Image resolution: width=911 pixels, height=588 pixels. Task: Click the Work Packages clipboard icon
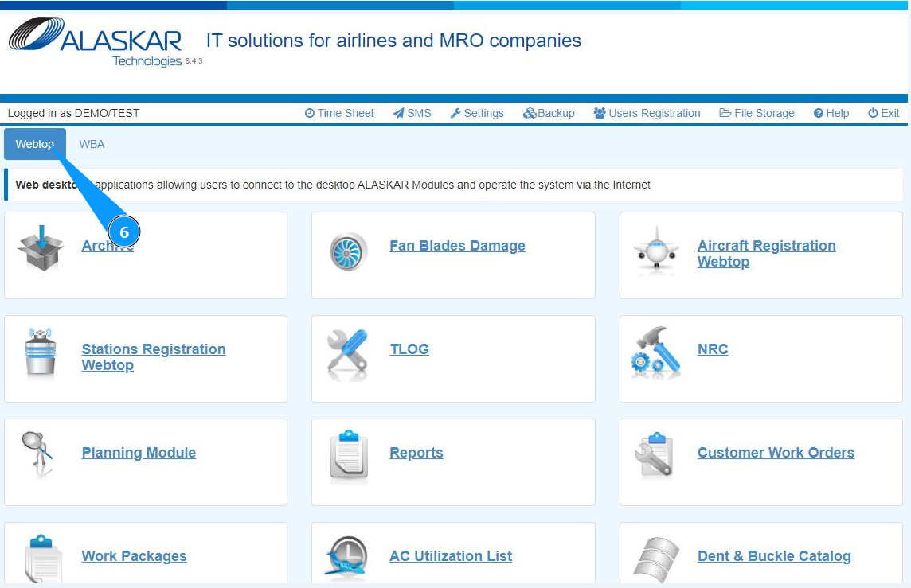coord(43,557)
